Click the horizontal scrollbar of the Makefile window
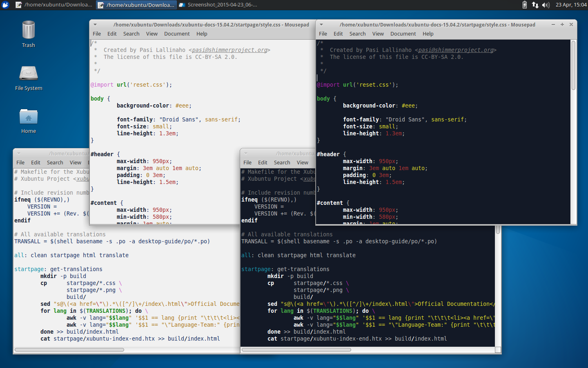The width and height of the screenshot is (588, 368). pyautogui.click(x=69, y=350)
